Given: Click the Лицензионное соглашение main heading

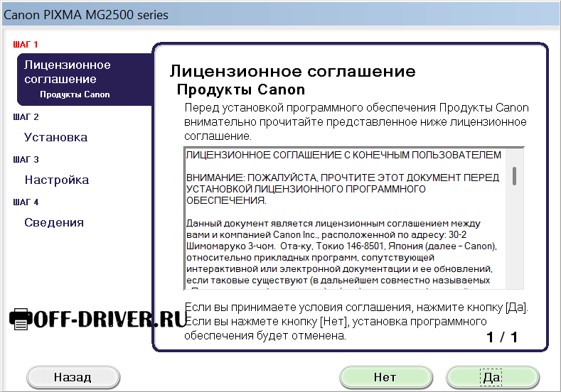Looking at the screenshot, I should click(293, 71).
